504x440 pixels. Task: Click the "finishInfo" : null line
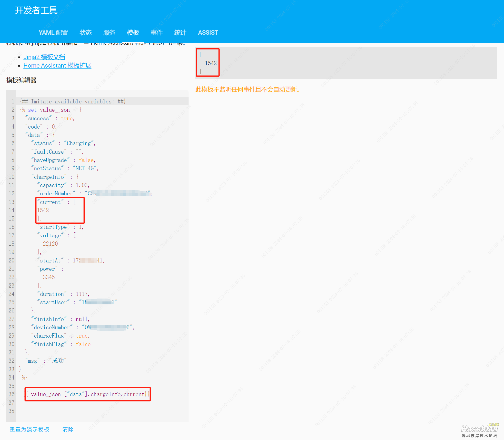(60, 319)
